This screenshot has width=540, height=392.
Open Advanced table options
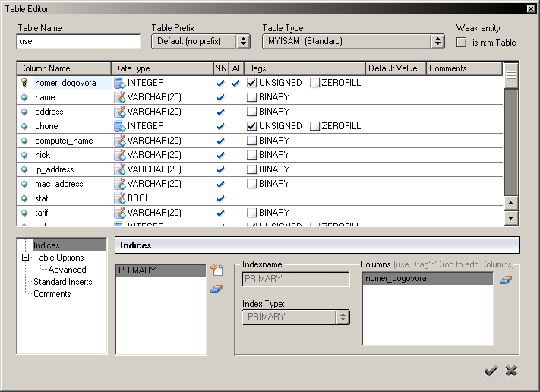pyautogui.click(x=67, y=270)
